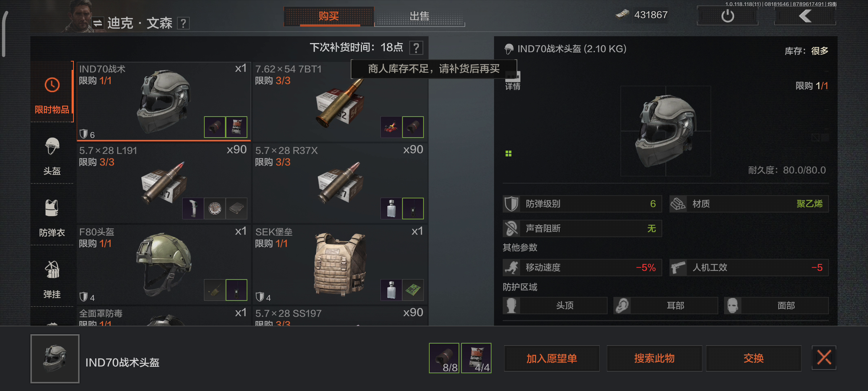Click the 交换 exchange button
The height and width of the screenshot is (391, 868).
click(x=753, y=358)
